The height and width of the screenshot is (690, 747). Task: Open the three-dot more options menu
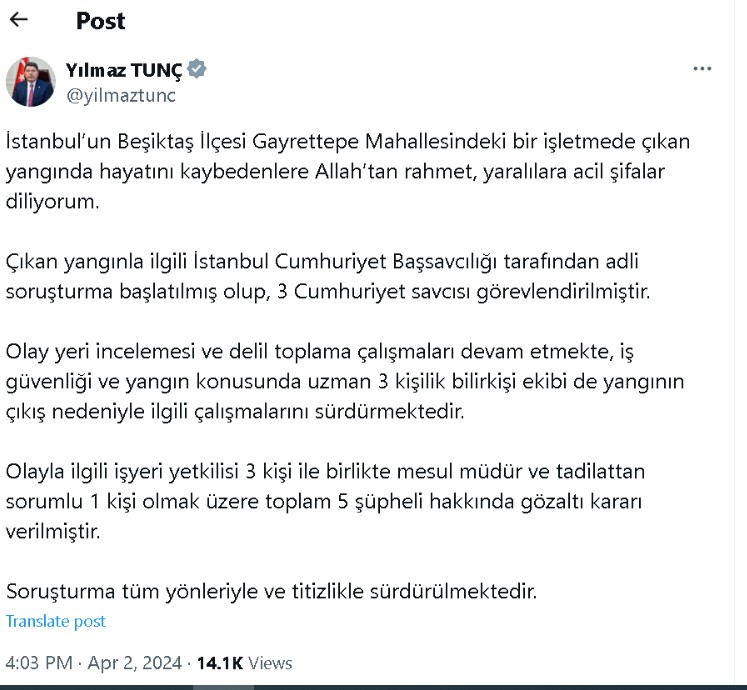[703, 69]
